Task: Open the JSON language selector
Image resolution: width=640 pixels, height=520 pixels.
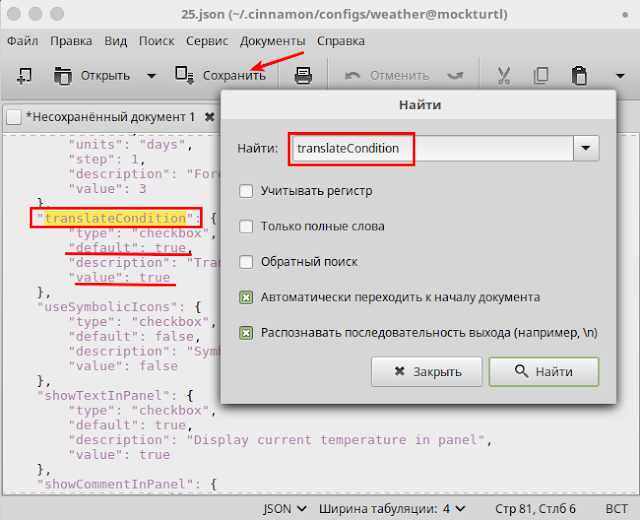Action: coord(284,509)
